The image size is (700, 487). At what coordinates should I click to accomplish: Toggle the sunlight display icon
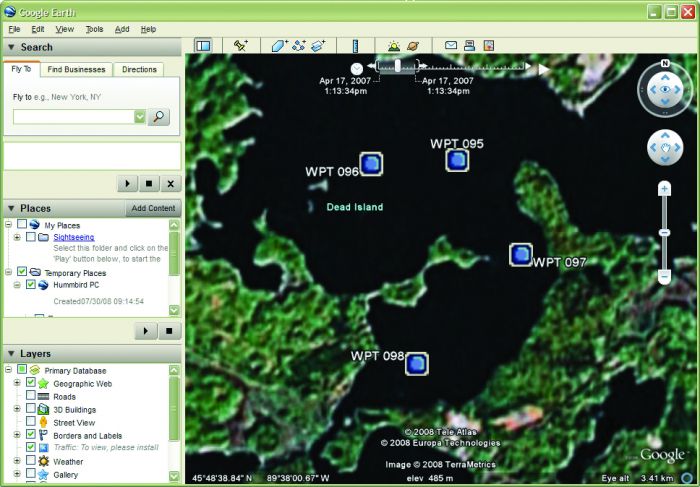pos(393,46)
